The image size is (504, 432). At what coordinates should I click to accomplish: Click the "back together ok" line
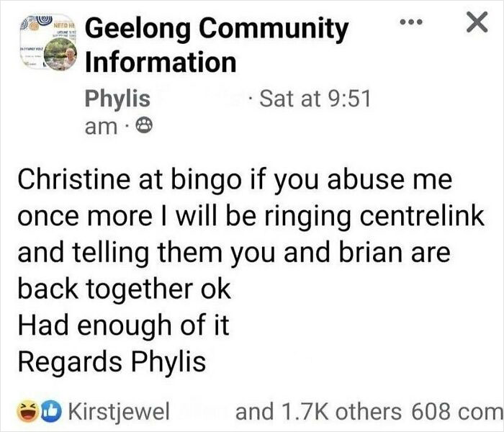123,289
